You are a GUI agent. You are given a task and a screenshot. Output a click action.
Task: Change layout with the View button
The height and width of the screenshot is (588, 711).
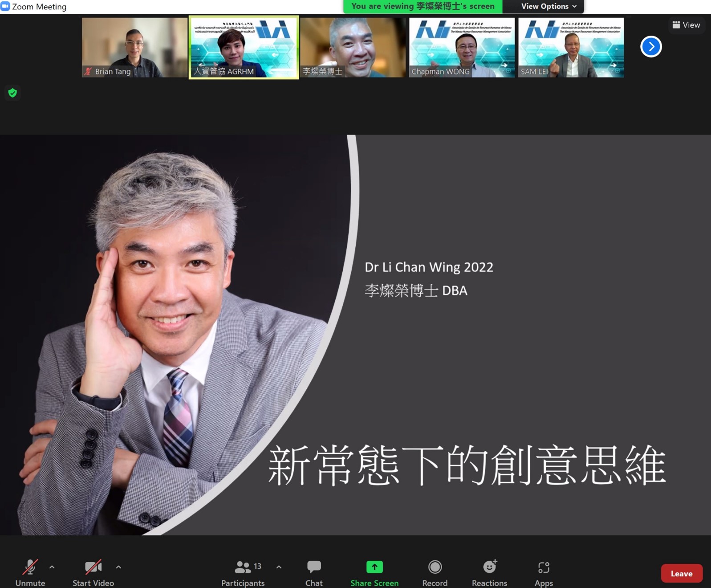[x=686, y=25]
